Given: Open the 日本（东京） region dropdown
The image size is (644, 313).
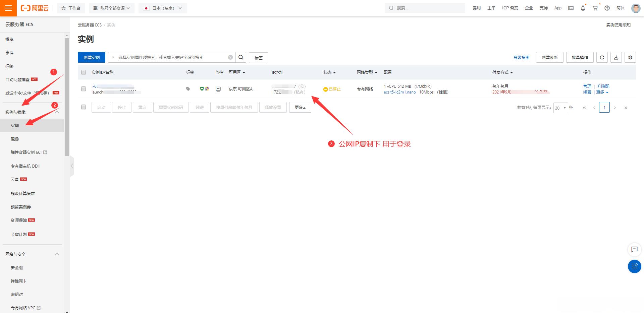Looking at the screenshot, I should coord(163,8).
